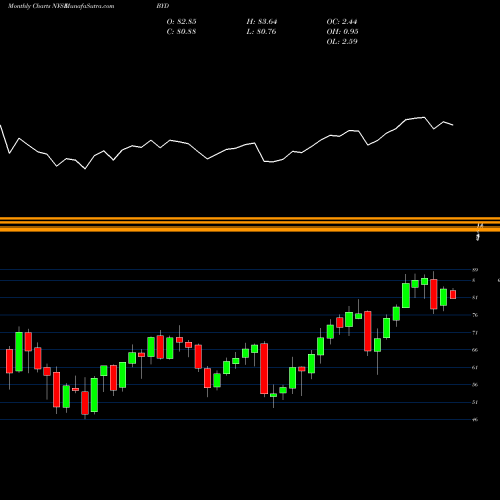
Task: Click the 66 price axis label
Action: (475, 350)
